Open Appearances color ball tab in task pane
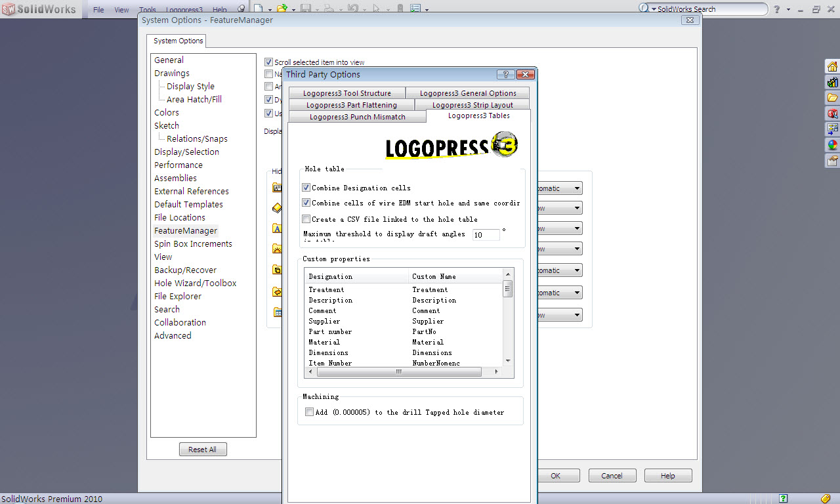The width and height of the screenshot is (840, 504). click(832, 145)
